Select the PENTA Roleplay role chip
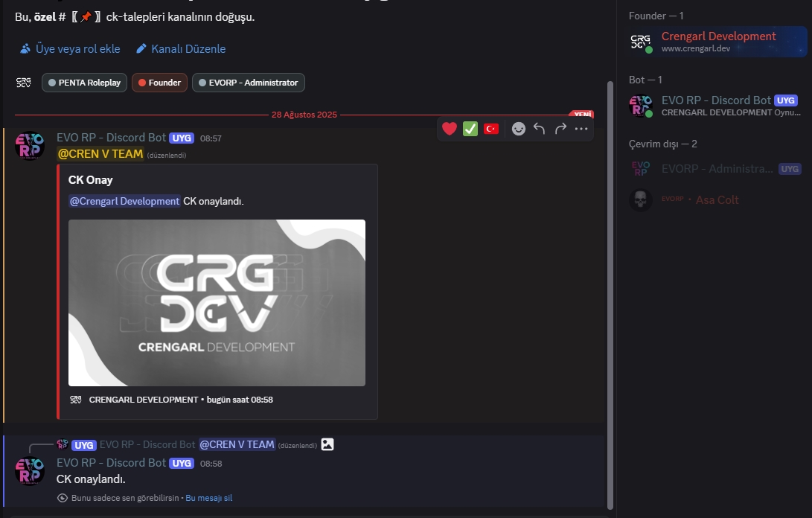 pyautogui.click(x=84, y=83)
